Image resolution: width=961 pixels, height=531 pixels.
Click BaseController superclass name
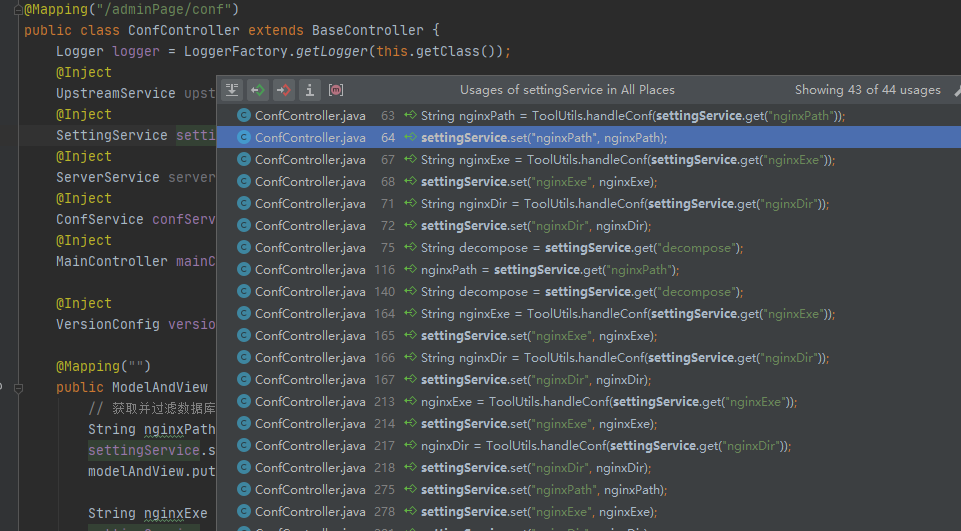point(368,30)
